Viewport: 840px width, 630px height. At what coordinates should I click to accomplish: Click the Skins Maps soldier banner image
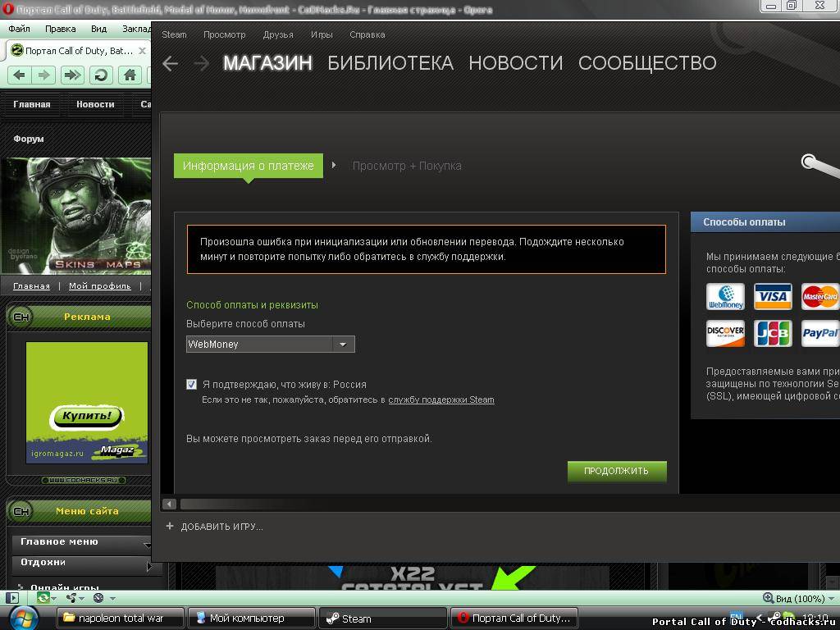tap(76, 216)
